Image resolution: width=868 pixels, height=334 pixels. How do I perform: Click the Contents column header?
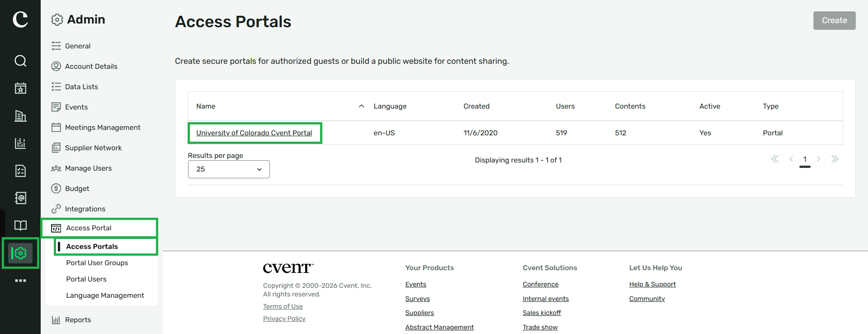(630, 106)
